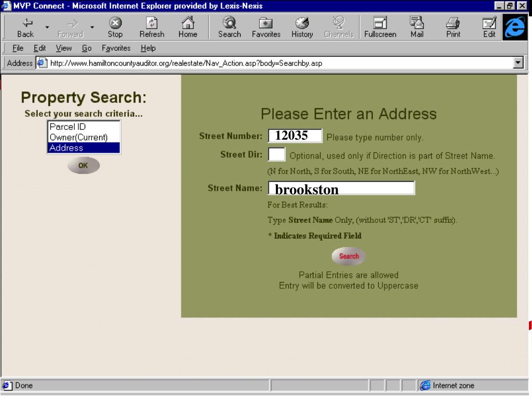The image size is (532, 399).
Task: Stop page loading with Stop button
Action: 115,28
